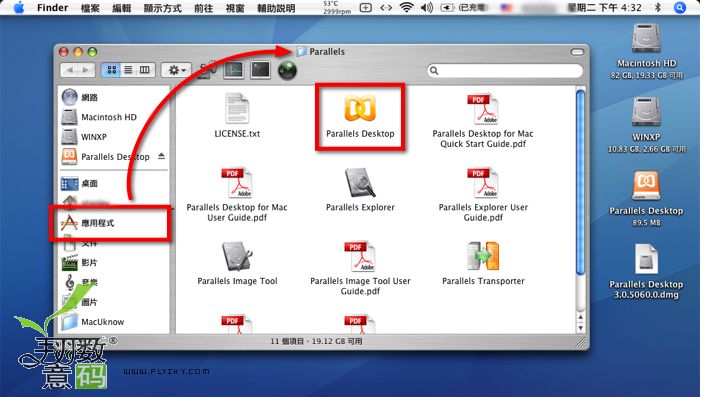The height and width of the screenshot is (397, 708).
Task: Open the Edit (編輯) menu
Action: pyautogui.click(x=121, y=8)
